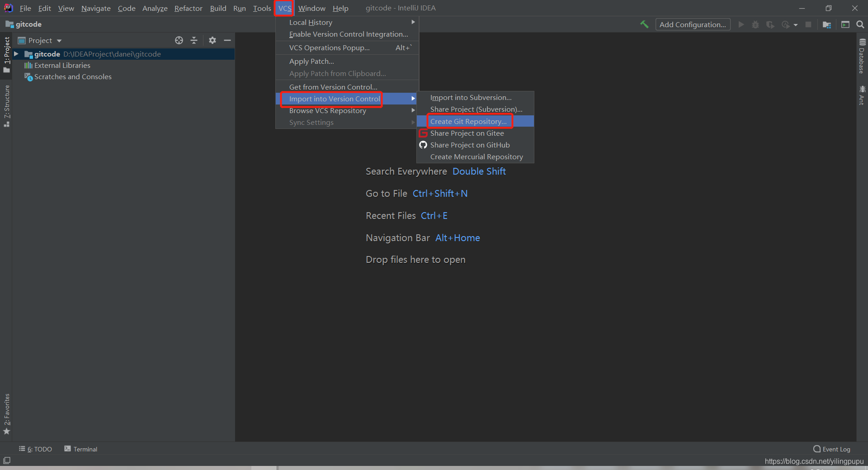Click the Add Configuration... button
This screenshot has width=868, height=470.
(x=693, y=24)
